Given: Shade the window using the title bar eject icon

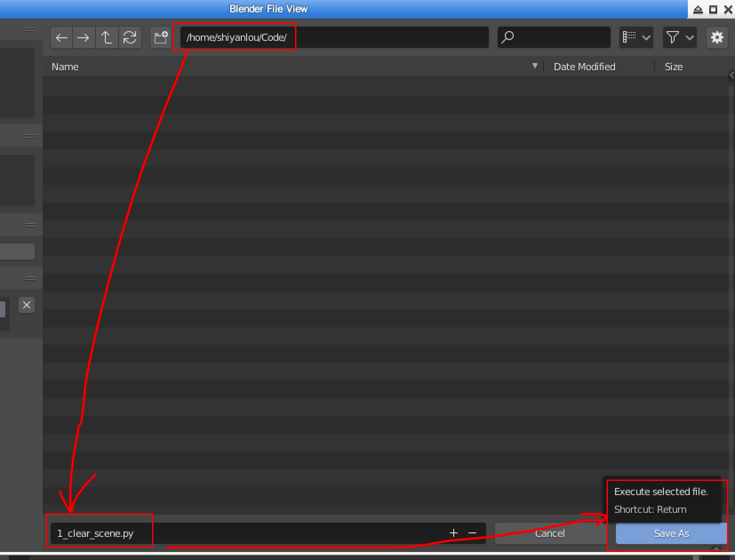Looking at the screenshot, I should click(698, 9).
